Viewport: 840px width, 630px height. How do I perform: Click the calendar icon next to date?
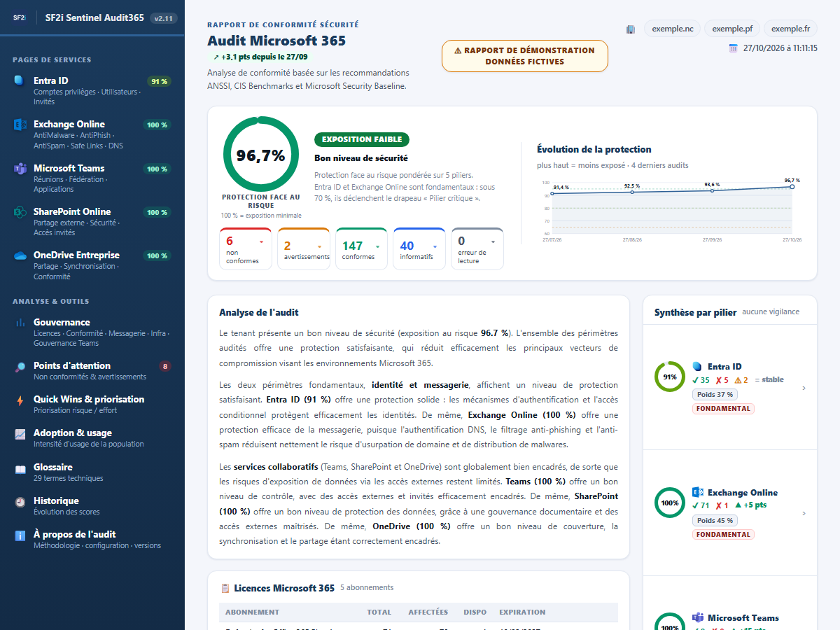(733, 48)
